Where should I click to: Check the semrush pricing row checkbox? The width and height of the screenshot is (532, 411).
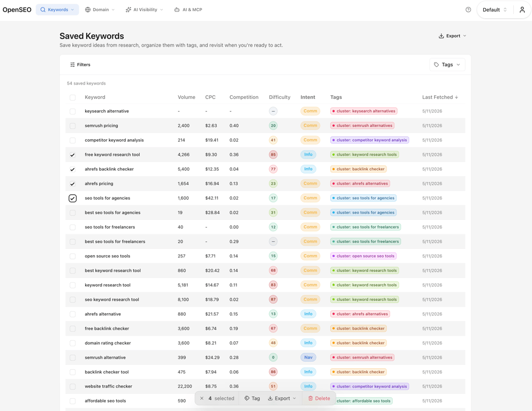pyautogui.click(x=73, y=126)
